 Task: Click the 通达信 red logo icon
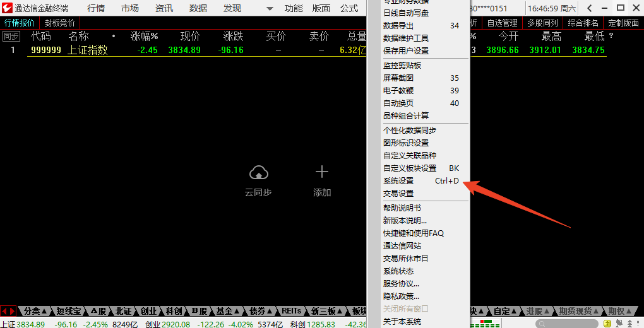pyautogui.click(x=7, y=8)
